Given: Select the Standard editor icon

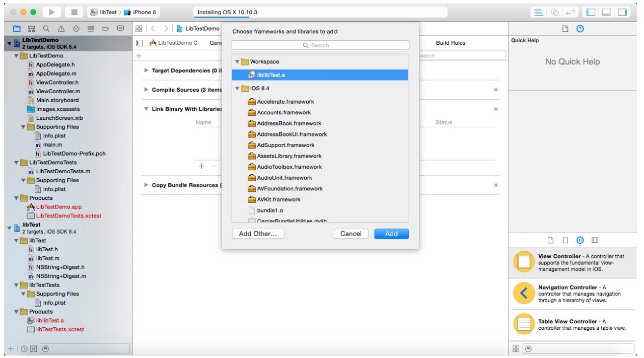Looking at the screenshot, I should (539, 12).
